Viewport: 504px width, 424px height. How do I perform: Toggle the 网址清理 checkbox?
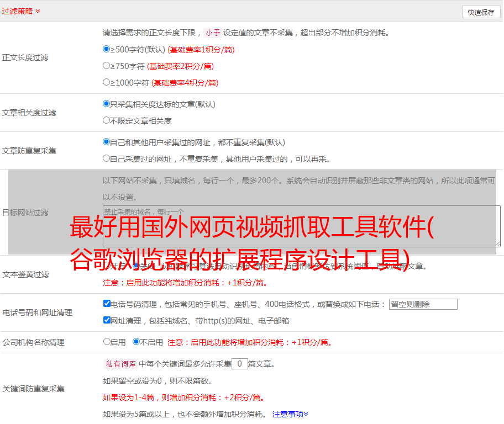coord(107,320)
